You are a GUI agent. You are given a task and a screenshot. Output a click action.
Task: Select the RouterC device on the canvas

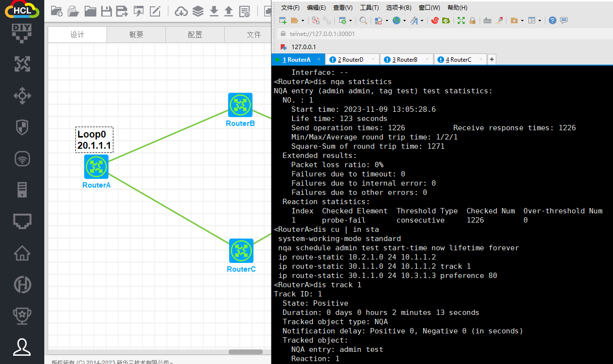[x=241, y=251]
